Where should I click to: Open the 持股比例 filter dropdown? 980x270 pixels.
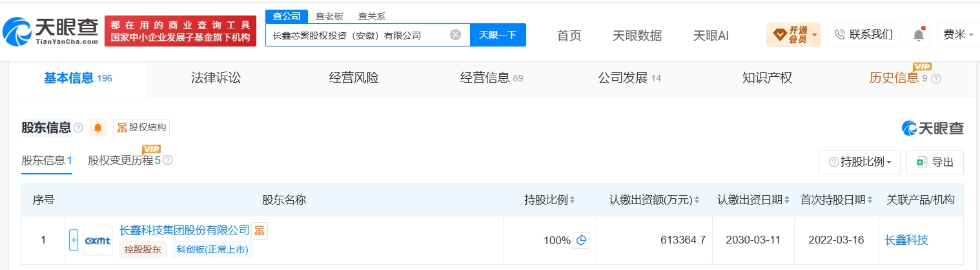point(859,162)
